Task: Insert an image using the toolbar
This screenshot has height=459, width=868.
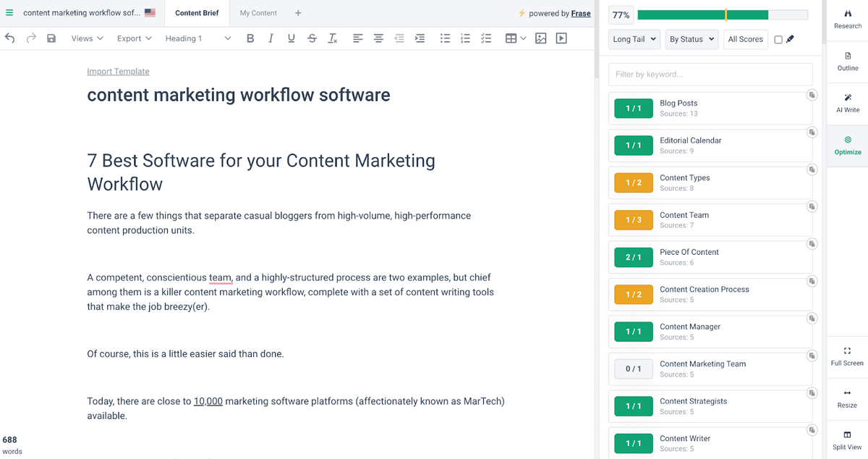Action: 540,38
